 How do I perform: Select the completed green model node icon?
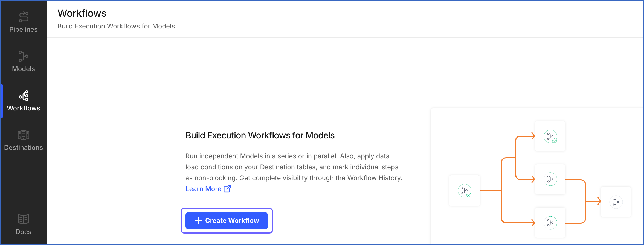pos(464,191)
